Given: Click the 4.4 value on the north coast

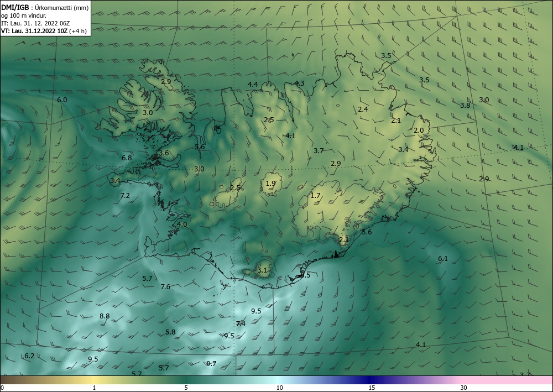Looking at the screenshot, I should 253,85.
